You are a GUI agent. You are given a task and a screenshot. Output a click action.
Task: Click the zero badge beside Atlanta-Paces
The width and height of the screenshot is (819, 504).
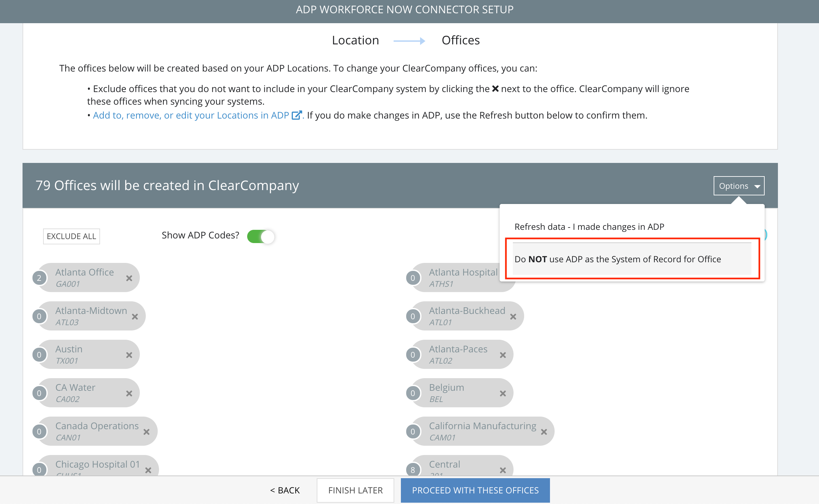(413, 354)
